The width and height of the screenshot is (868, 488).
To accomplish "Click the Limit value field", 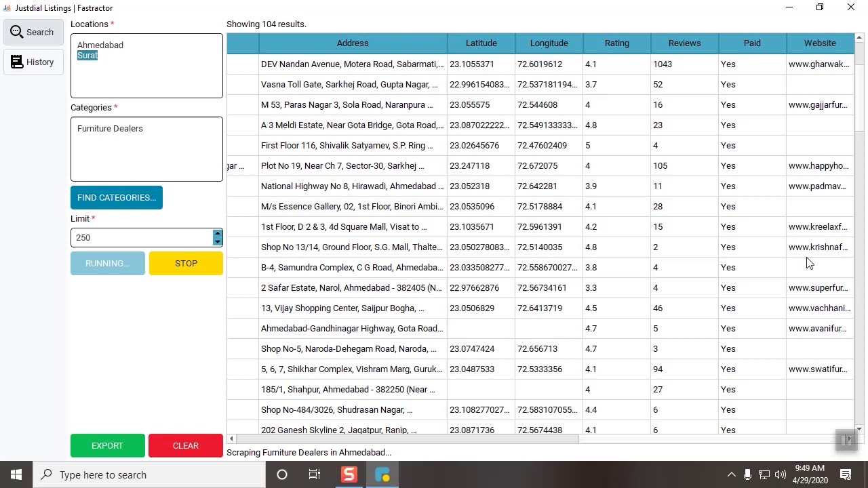I will pos(142,237).
